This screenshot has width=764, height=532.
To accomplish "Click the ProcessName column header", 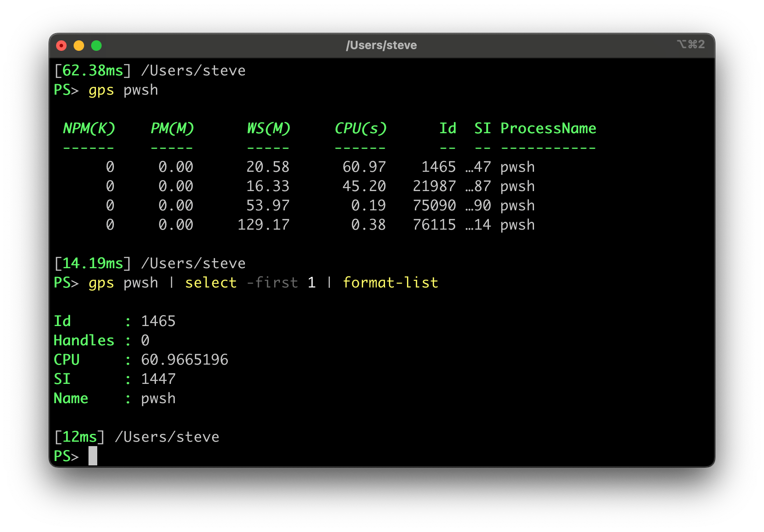I will pyautogui.click(x=548, y=128).
